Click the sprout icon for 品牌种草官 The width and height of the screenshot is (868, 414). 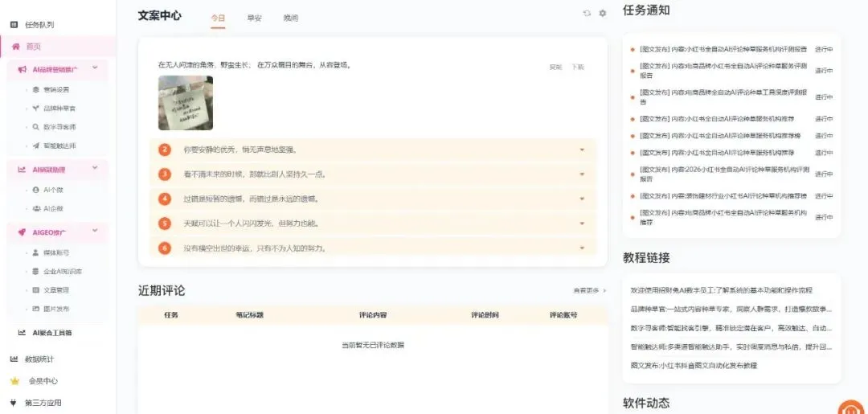[36, 109]
